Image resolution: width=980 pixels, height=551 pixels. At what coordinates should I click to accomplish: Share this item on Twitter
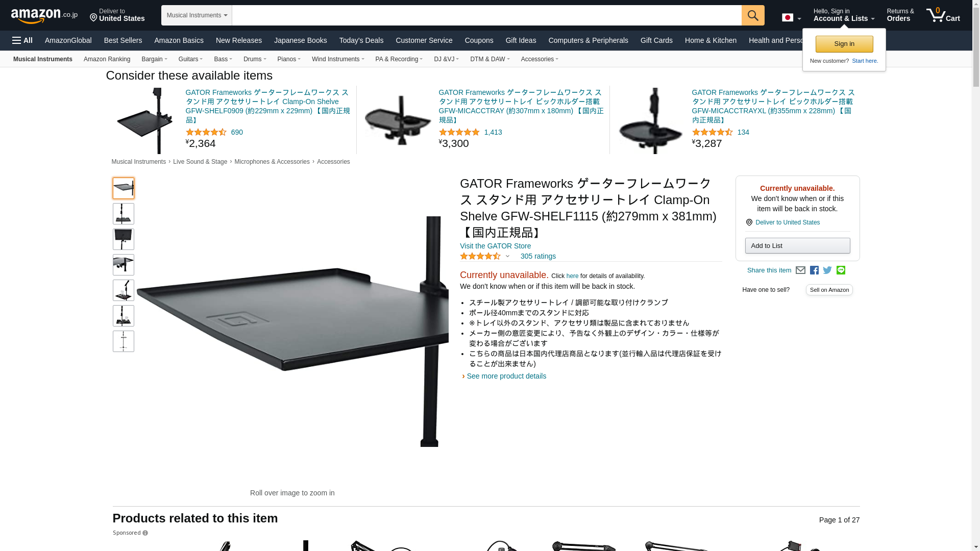coord(827,270)
